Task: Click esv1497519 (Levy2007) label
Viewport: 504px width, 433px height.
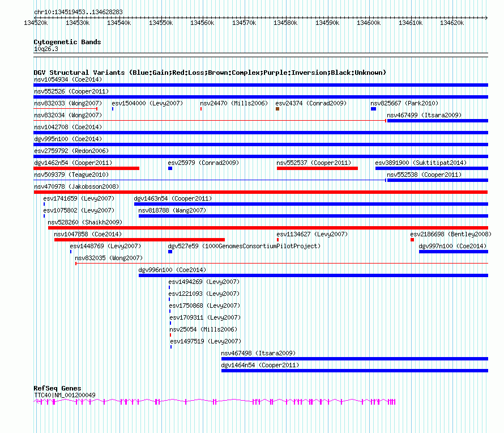Action: click(x=206, y=341)
